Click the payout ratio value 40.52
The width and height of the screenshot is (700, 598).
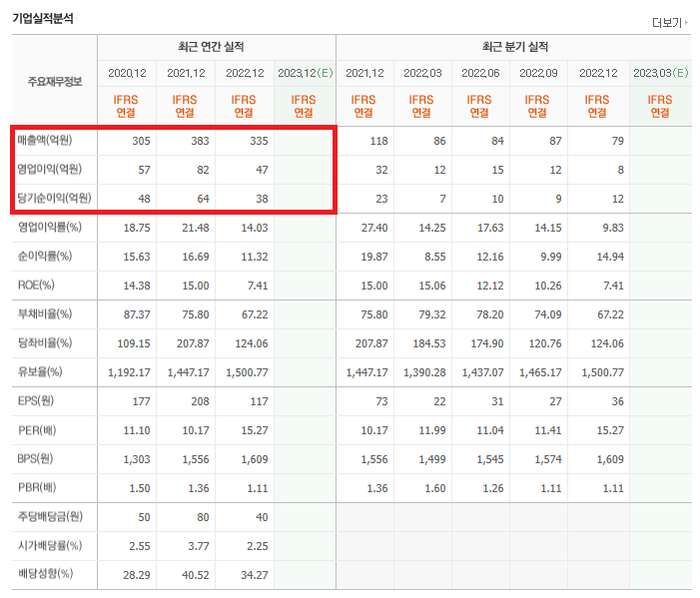click(196, 575)
